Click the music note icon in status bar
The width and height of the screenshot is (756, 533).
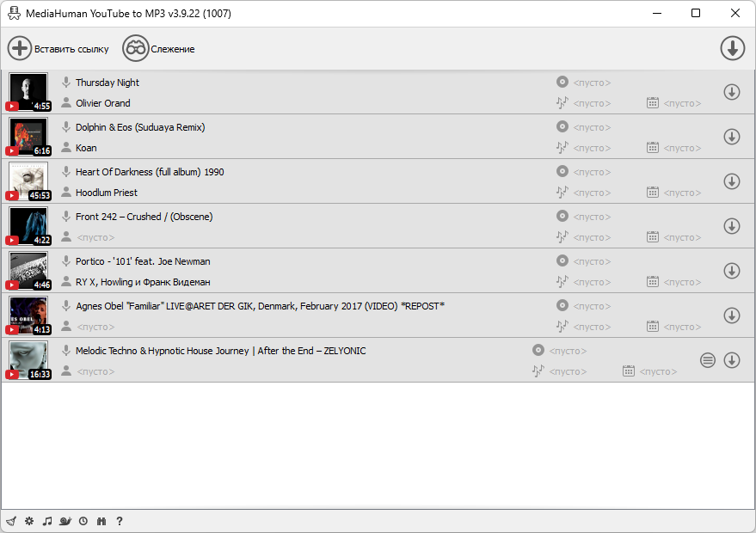click(47, 521)
